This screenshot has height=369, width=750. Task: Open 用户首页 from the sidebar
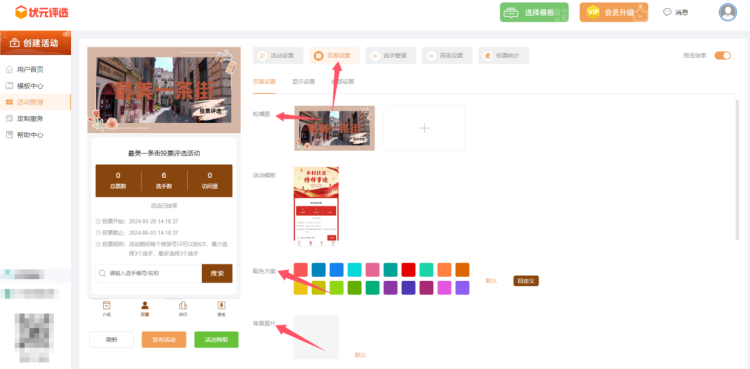pyautogui.click(x=30, y=70)
